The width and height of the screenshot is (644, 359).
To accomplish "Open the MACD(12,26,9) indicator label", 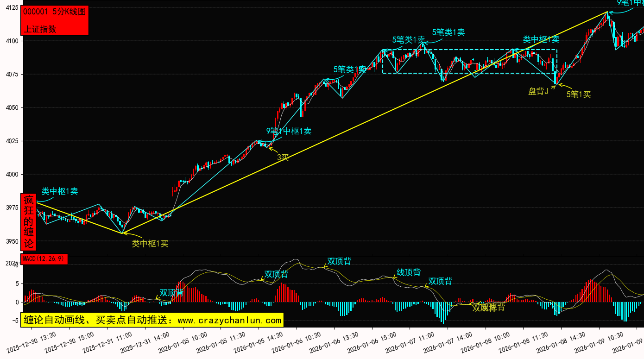I will tap(44, 259).
